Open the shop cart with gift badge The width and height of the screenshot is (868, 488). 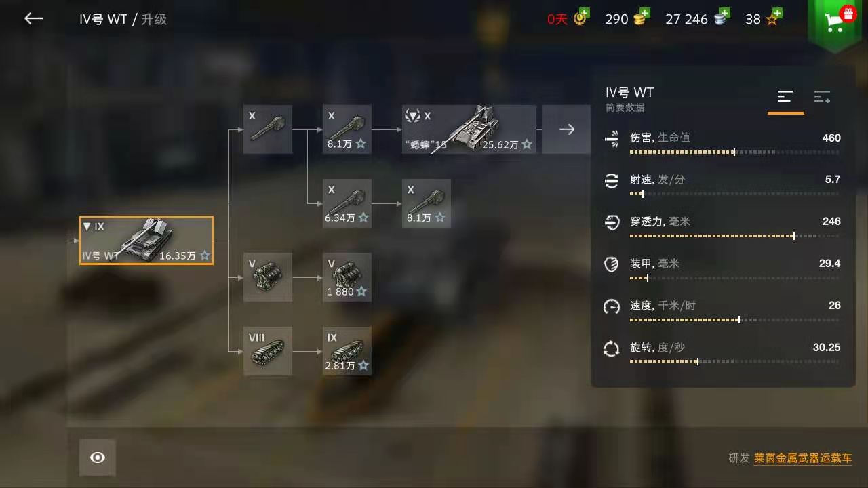pos(837,22)
